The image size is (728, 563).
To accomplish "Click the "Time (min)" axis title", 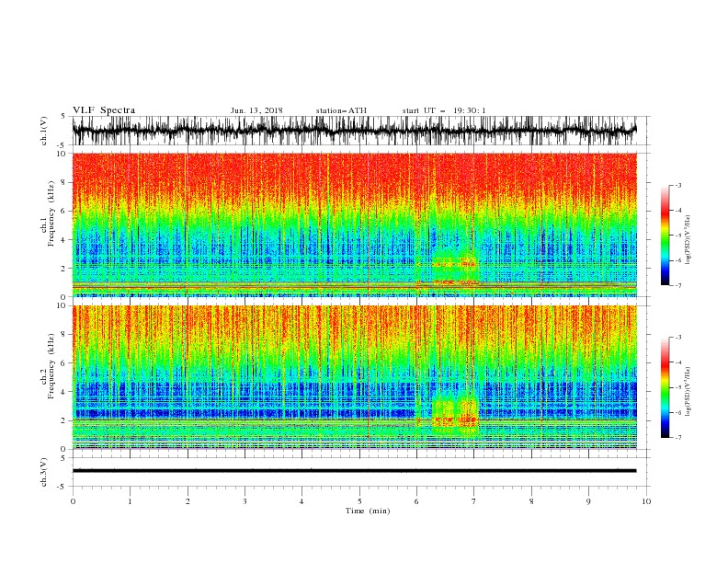I will [x=368, y=511].
